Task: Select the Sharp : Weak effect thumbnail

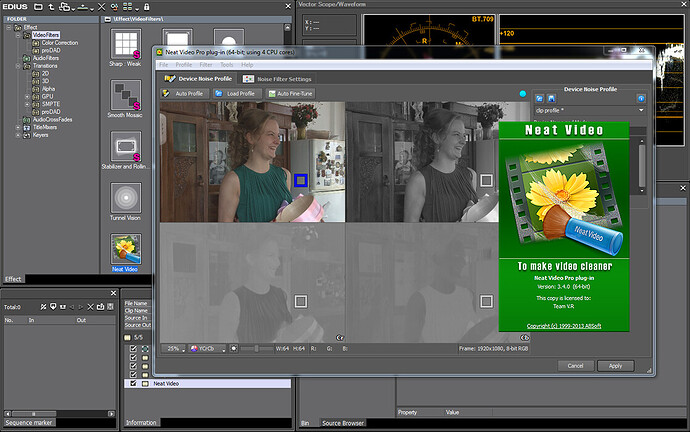Action: [126, 44]
